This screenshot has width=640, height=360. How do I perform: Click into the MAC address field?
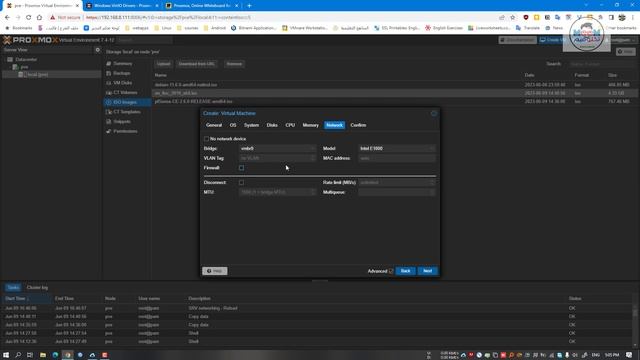click(397, 158)
